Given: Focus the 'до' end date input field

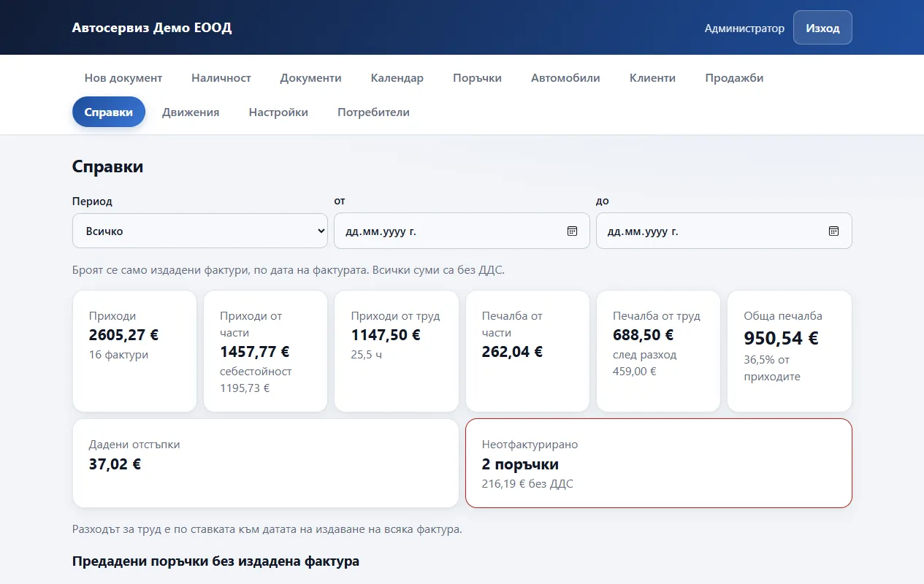Looking at the screenshot, I should [724, 231].
